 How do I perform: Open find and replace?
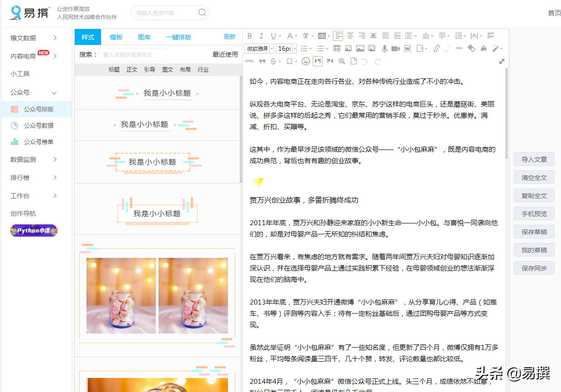pyautogui.click(x=342, y=61)
